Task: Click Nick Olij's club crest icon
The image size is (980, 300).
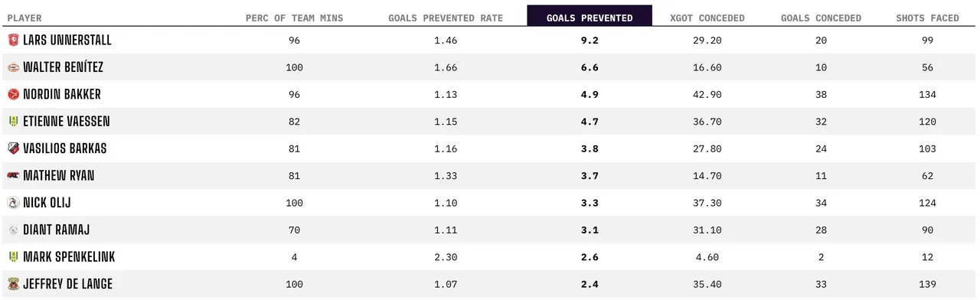Action: (x=13, y=203)
